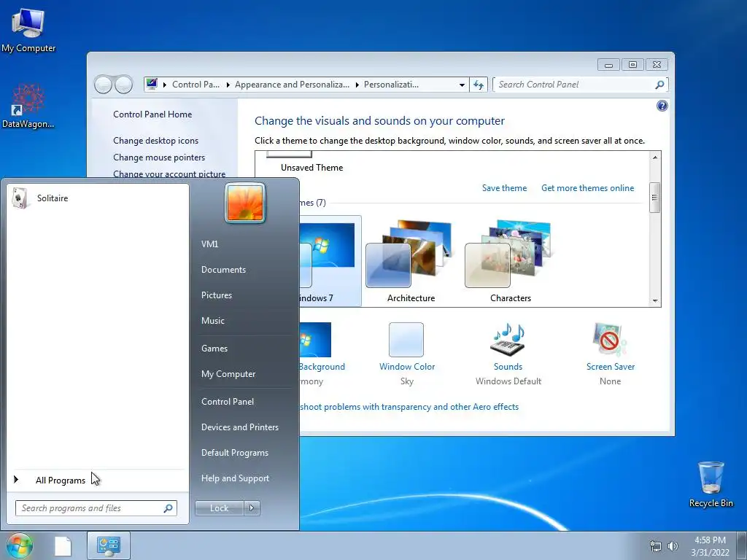
Task: Open VM1 user folder in Start menu
Action: (209, 244)
